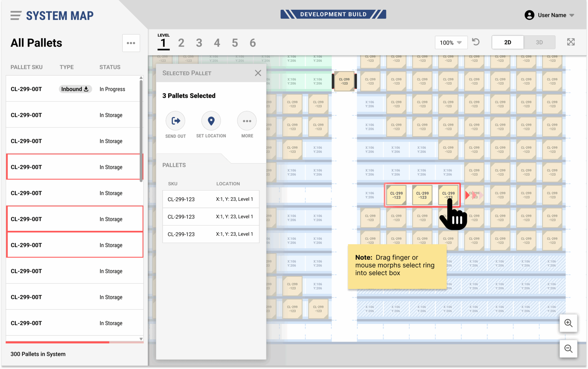Switch view to 2D mode
The height and width of the screenshot is (369, 588).
tap(507, 42)
